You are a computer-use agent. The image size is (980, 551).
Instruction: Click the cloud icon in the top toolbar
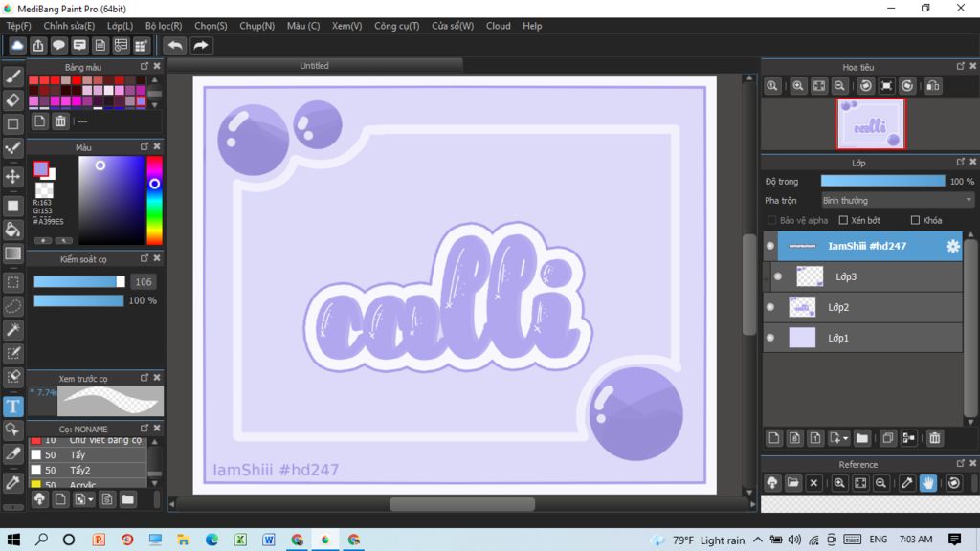[x=17, y=46]
